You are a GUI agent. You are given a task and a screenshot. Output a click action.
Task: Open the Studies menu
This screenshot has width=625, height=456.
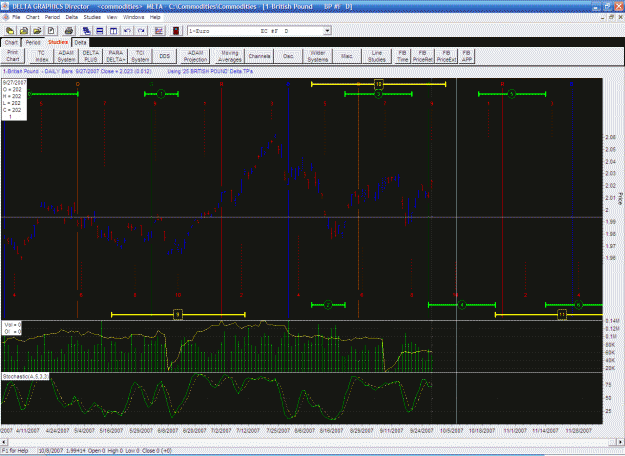(x=92, y=17)
